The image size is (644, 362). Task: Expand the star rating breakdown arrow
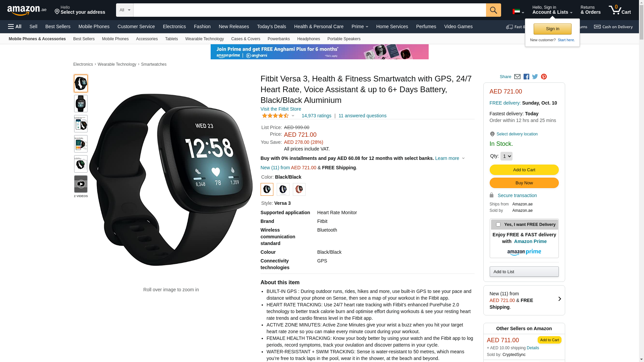coord(293,116)
